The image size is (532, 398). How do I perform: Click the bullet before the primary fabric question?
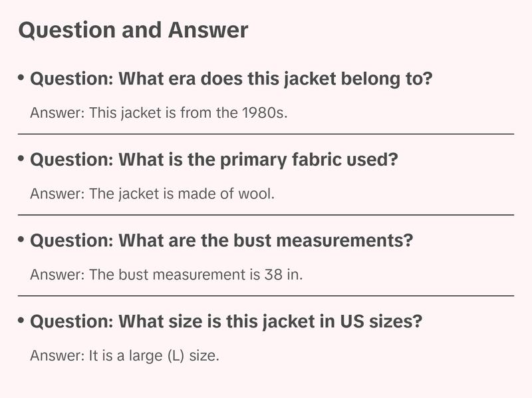(x=22, y=159)
